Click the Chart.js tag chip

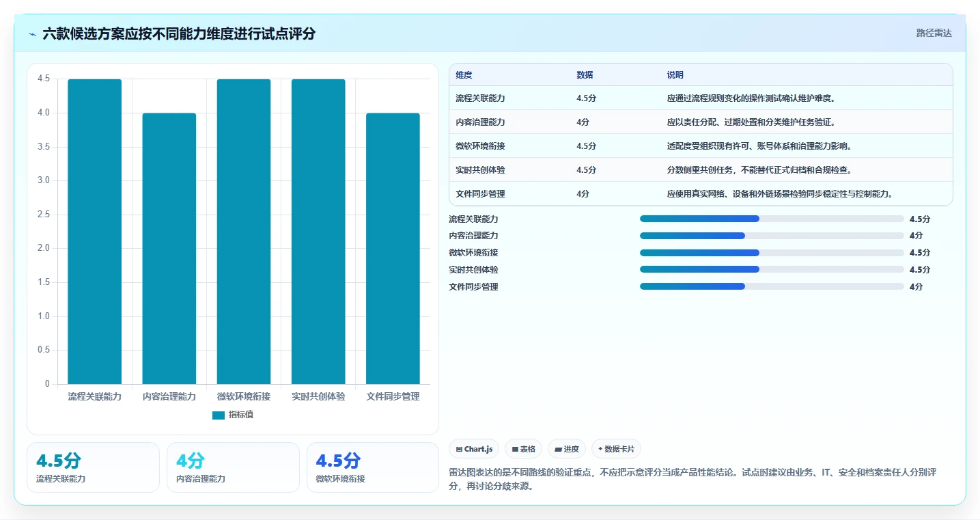pos(474,449)
